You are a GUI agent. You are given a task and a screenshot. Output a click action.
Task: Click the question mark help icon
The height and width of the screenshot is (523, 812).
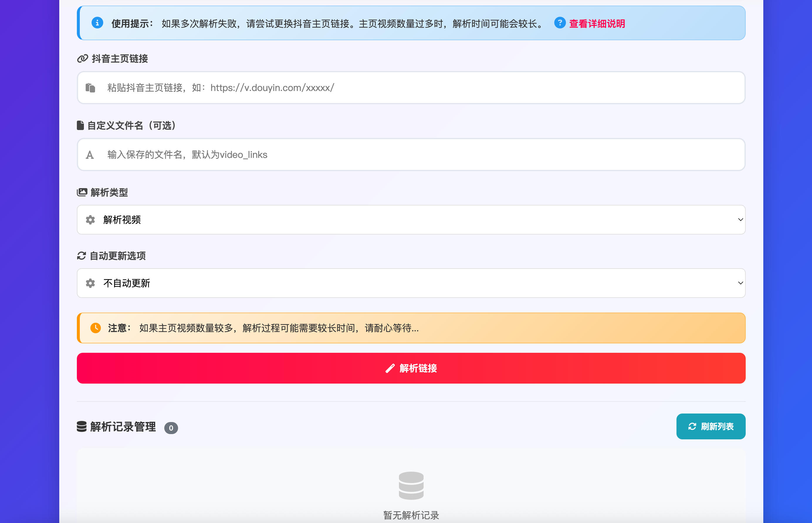(x=560, y=23)
